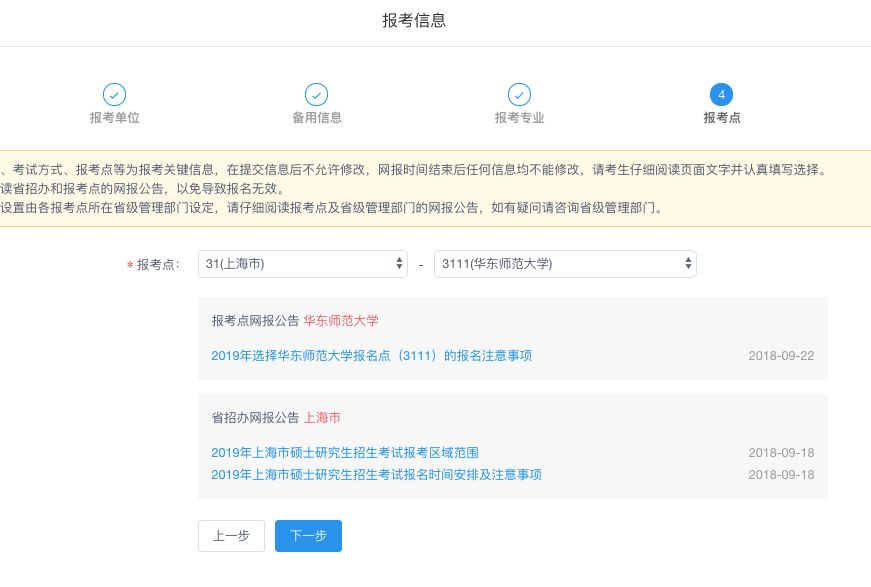Select the 备用信息 step label
This screenshot has width=871, height=587.
click(317, 118)
